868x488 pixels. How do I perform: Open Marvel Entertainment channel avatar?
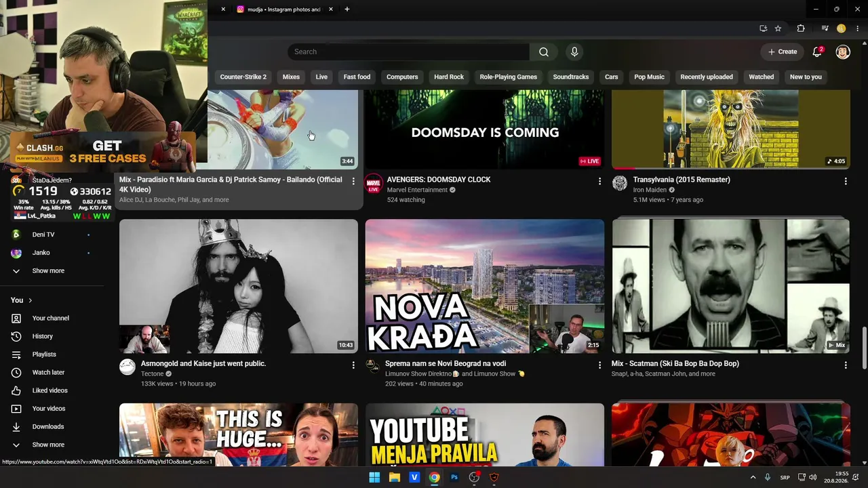click(374, 184)
